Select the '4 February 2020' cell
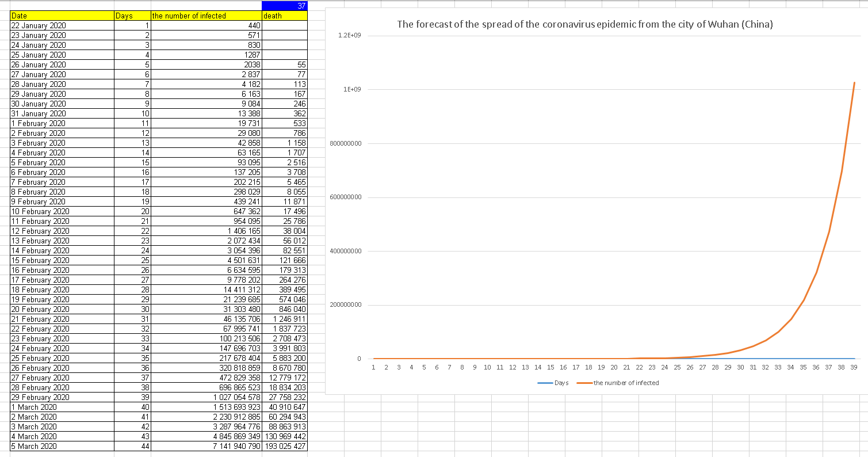Image resolution: width=868 pixels, height=457 pixels. pos(62,153)
